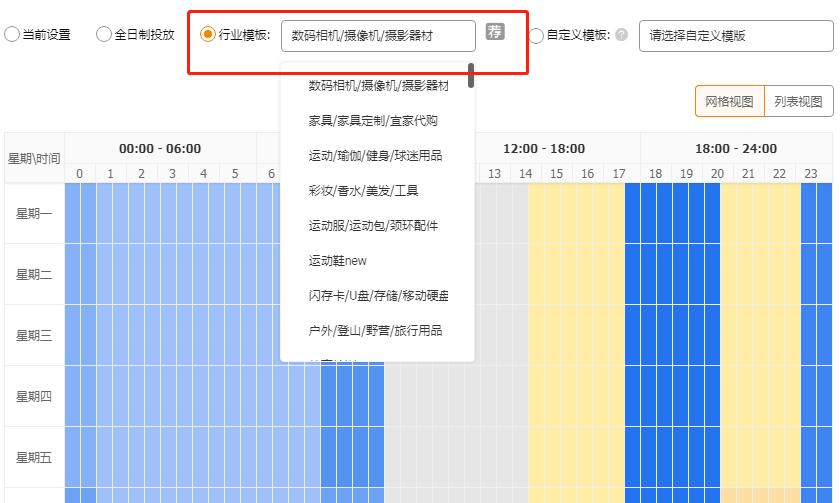Click the 星期一 row label
840x503 pixels.
34,214
